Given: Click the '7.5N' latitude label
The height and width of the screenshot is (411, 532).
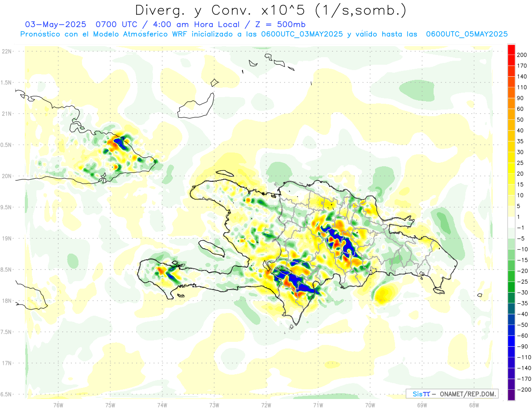Looking at the screenshot, I should coord(7,332).
